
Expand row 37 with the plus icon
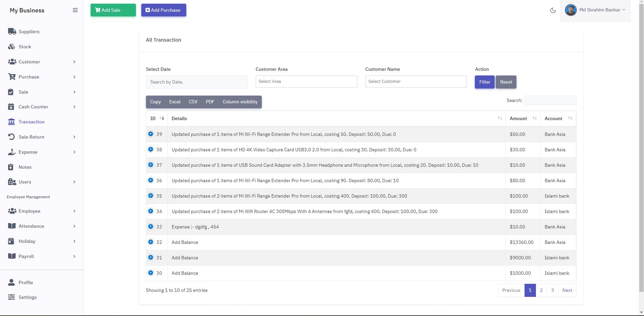151,165
